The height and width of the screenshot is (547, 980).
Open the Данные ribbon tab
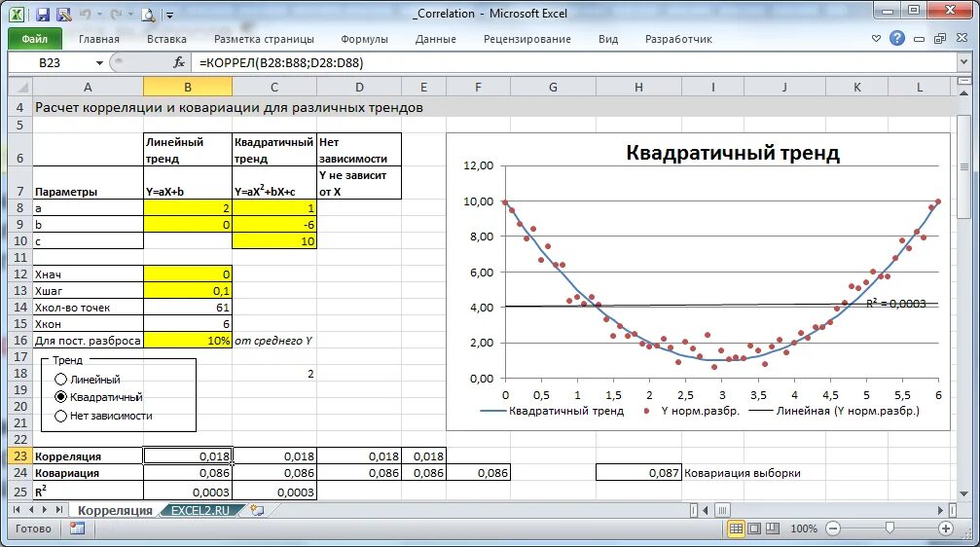point(436,39)
